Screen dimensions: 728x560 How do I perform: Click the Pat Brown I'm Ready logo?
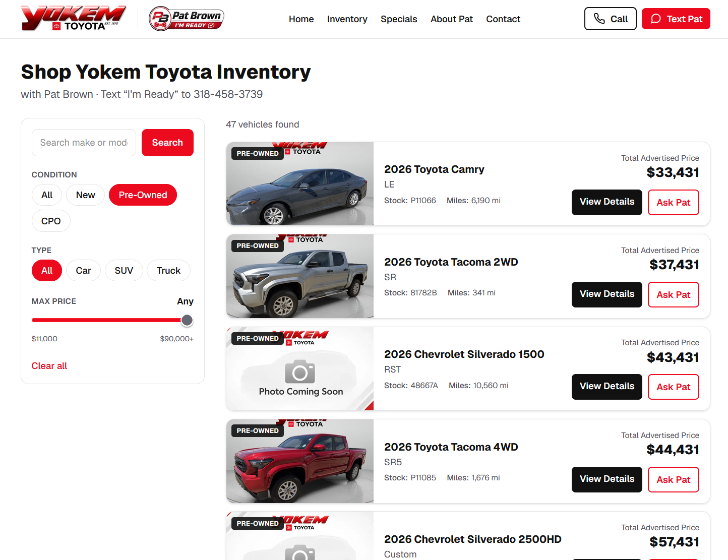(x=187, y=19)
